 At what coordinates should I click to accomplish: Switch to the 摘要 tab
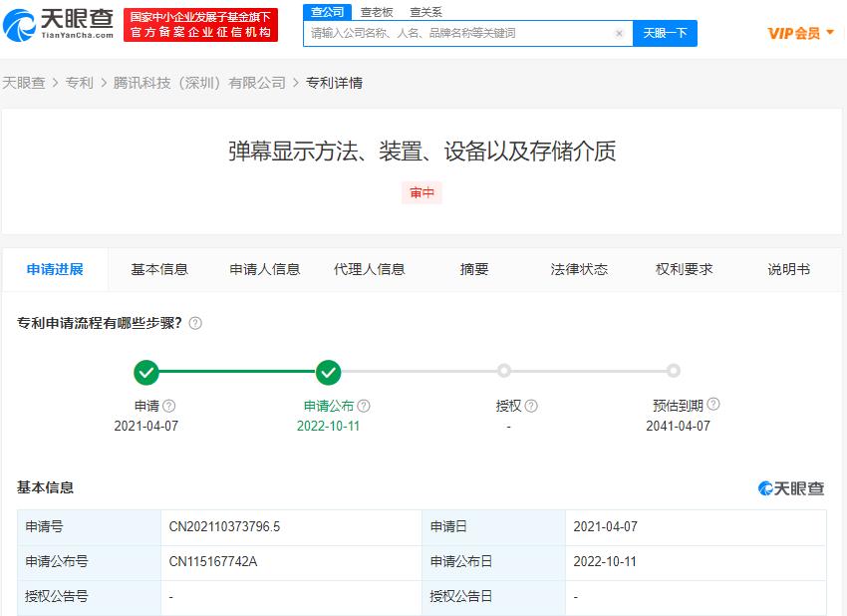coord(474,269)
